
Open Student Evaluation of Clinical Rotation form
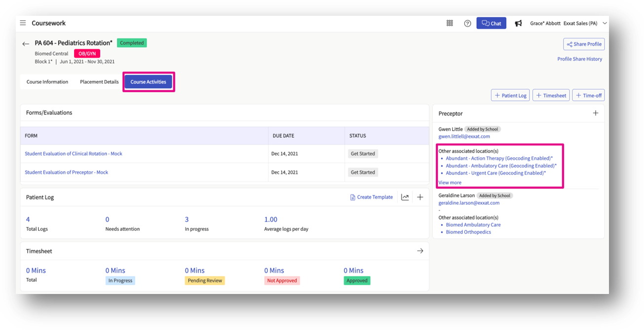point(74,153)
